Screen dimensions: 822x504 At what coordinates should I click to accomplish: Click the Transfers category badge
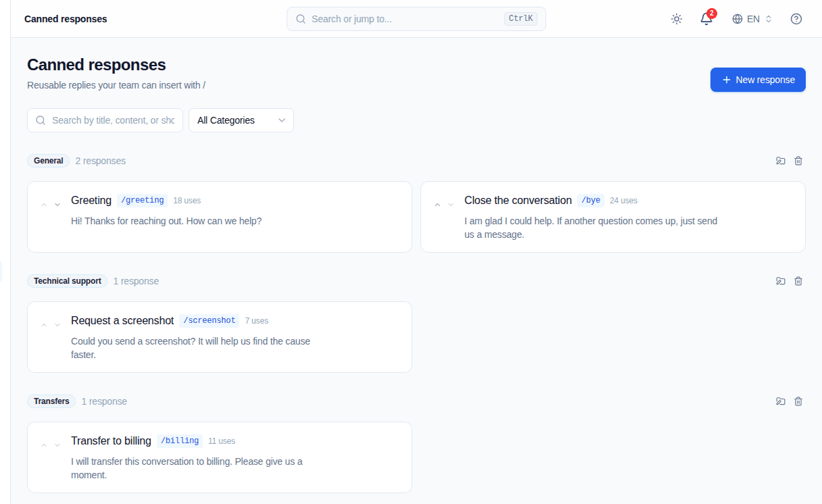point(51,401)
